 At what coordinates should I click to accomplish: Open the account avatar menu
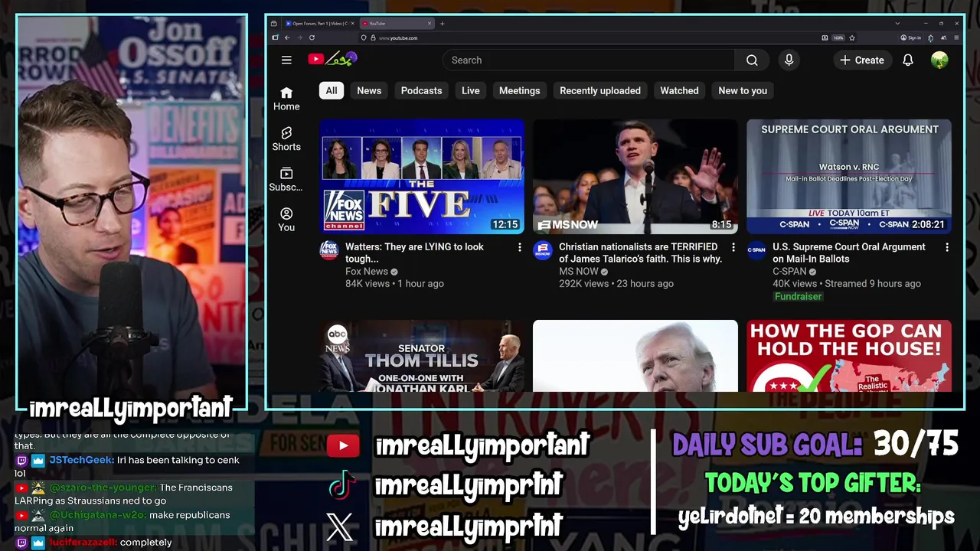coord(939,60)
